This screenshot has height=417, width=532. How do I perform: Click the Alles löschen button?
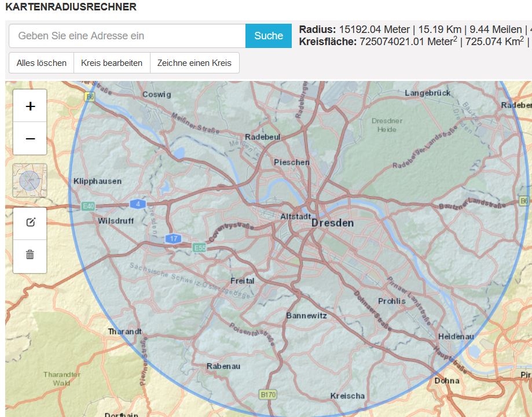click(42, 63)
